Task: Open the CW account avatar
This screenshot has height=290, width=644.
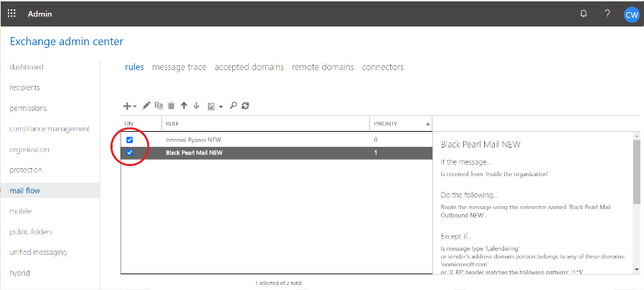Action: (631, 15)
